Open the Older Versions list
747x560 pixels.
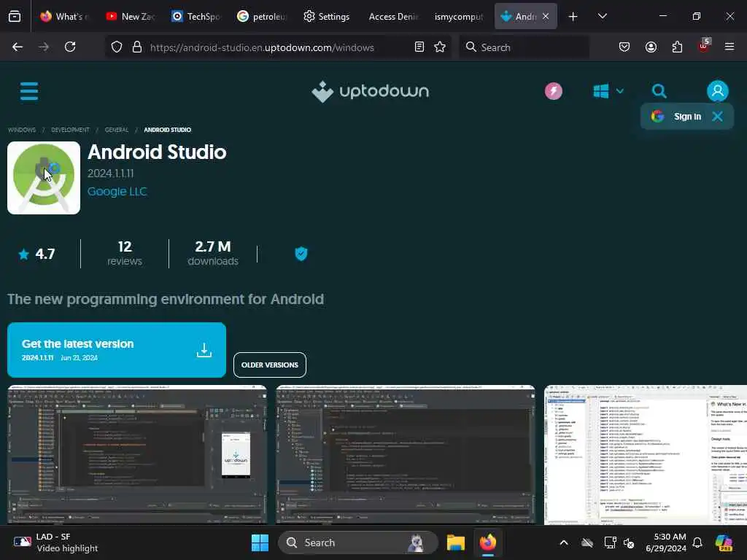click(270, 365)
